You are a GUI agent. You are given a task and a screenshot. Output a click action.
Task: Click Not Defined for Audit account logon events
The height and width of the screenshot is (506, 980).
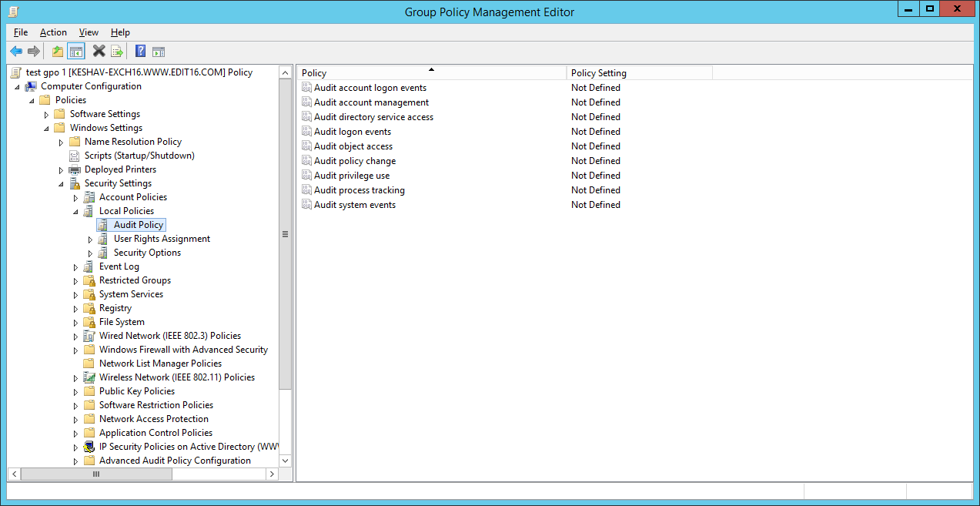click(596, 88)
